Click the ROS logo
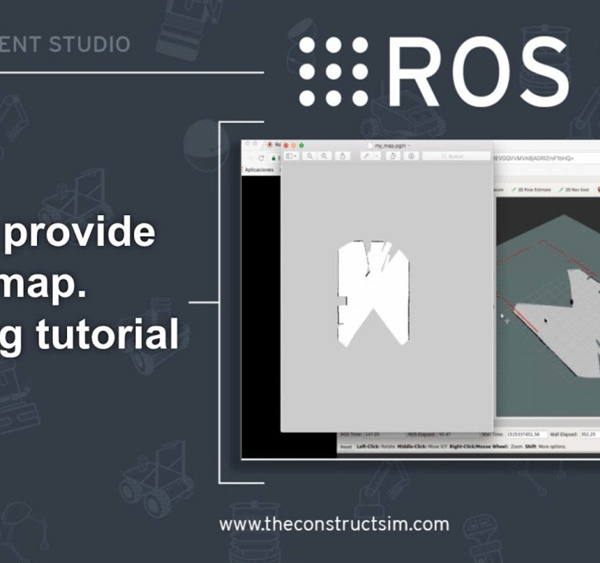This screenshot has width=600, height=563. (434, 72)
